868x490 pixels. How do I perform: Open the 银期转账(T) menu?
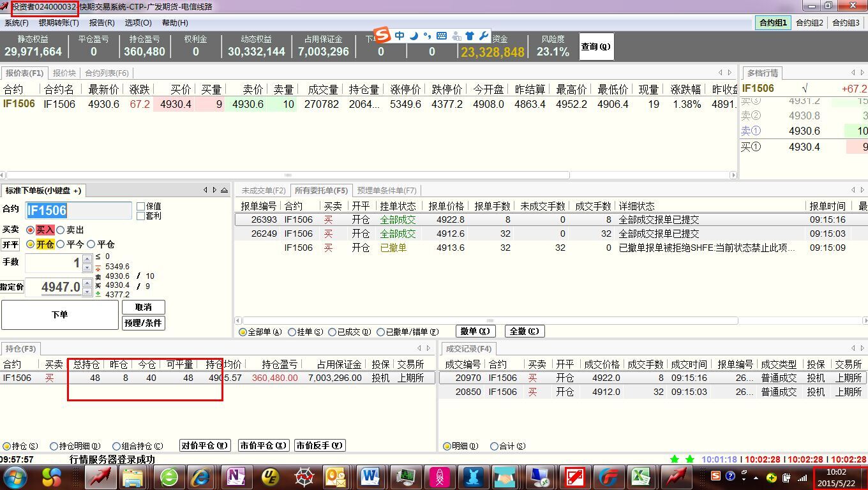59,23
